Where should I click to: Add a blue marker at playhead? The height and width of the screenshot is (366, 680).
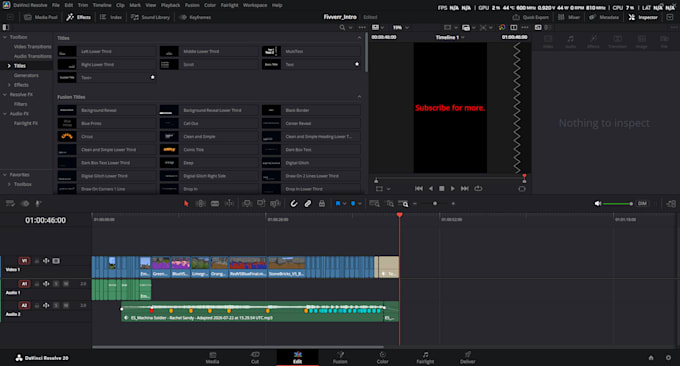click(x=353, y=203)
